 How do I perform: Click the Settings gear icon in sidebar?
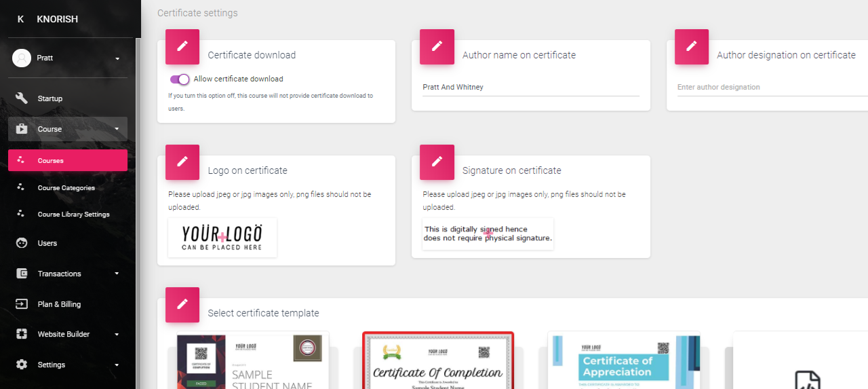[22, 365]
